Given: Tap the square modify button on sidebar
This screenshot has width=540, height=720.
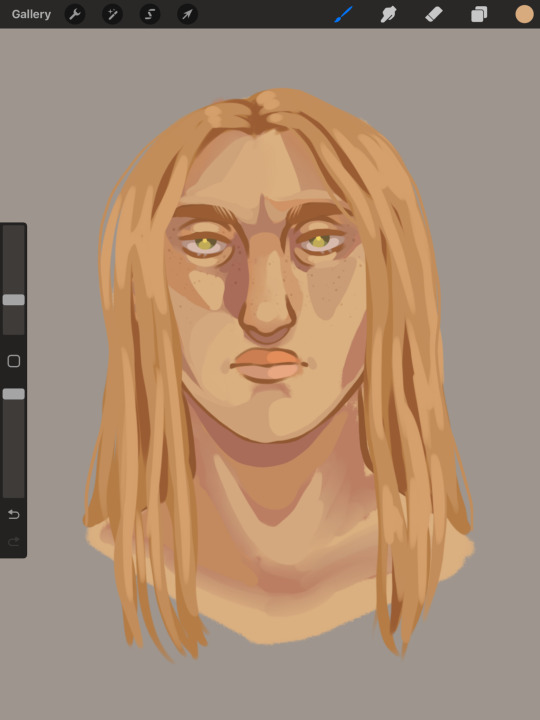Looking at the screenshot, I should click(14, 361).
